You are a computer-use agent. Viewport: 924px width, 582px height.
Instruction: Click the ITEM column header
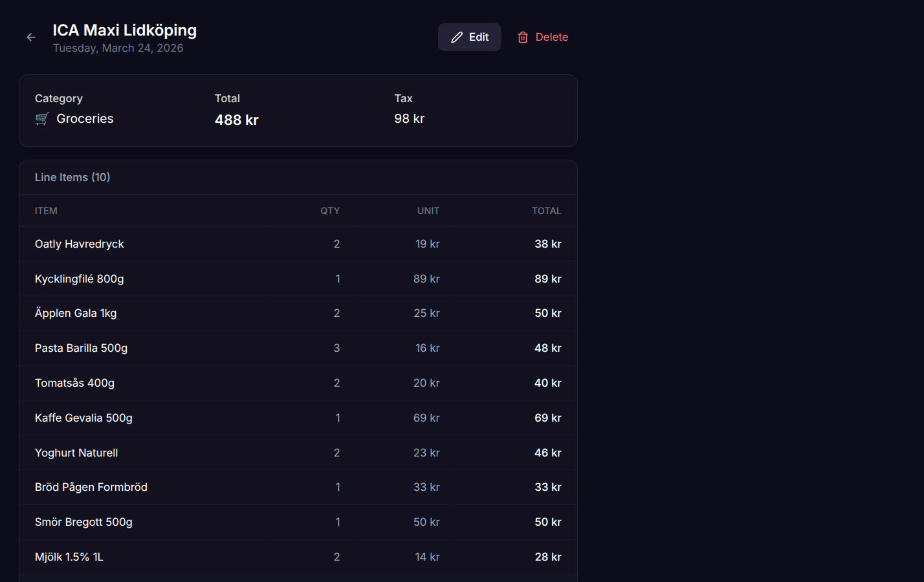point(46,211)
